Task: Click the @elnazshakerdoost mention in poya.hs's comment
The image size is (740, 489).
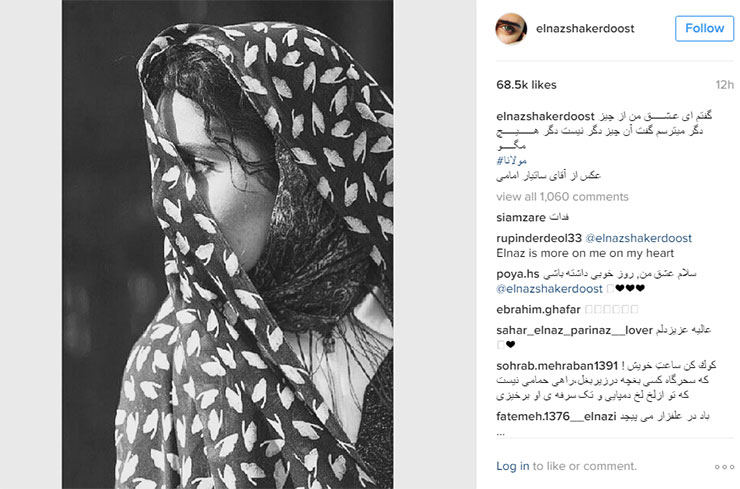Action: tap(549, 289)
